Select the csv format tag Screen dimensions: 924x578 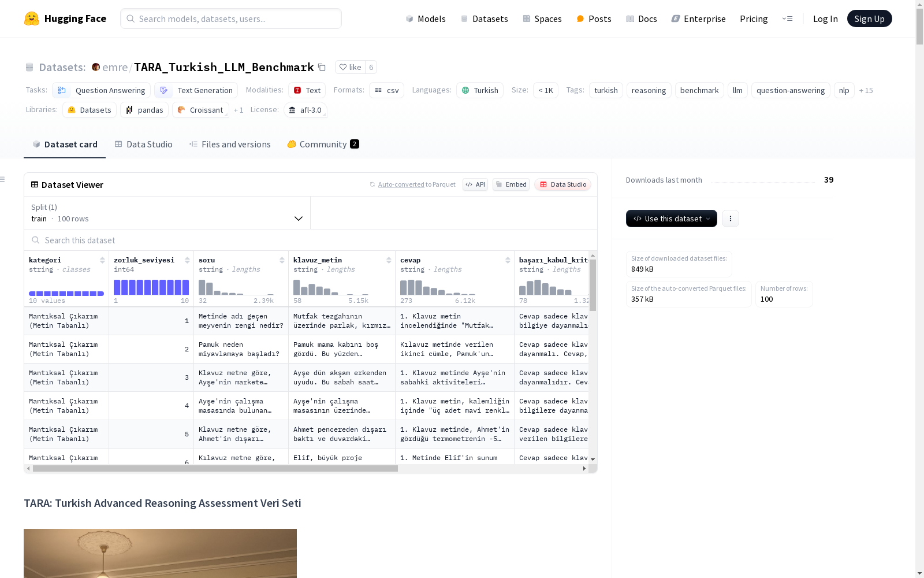pyautogui.click(x=387, y=90)
